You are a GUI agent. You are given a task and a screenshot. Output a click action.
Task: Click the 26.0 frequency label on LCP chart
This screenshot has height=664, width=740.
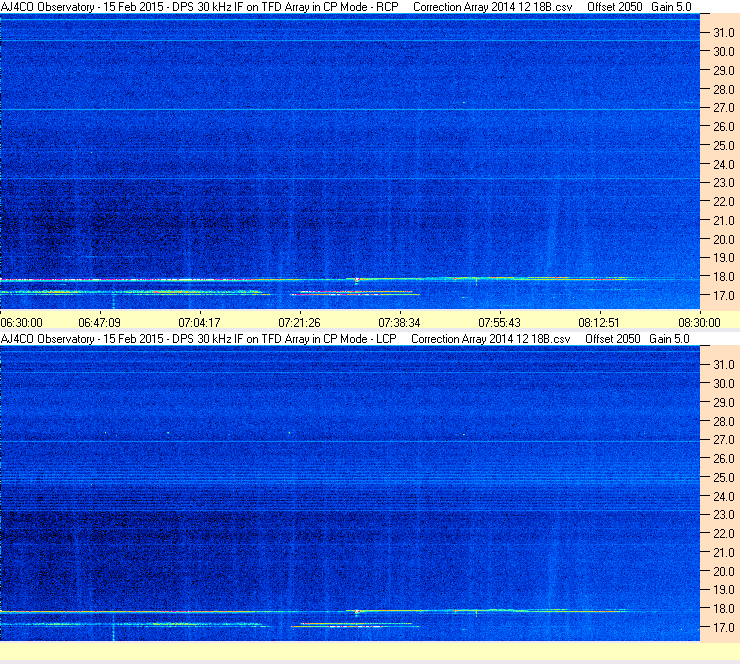point(724,459)
